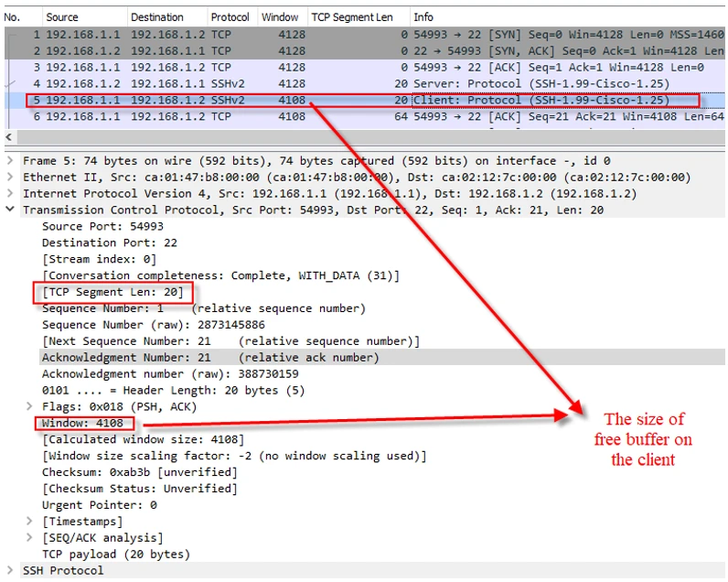
Task: Expand the SSH Protocol section
Action: tap(10, 570)
